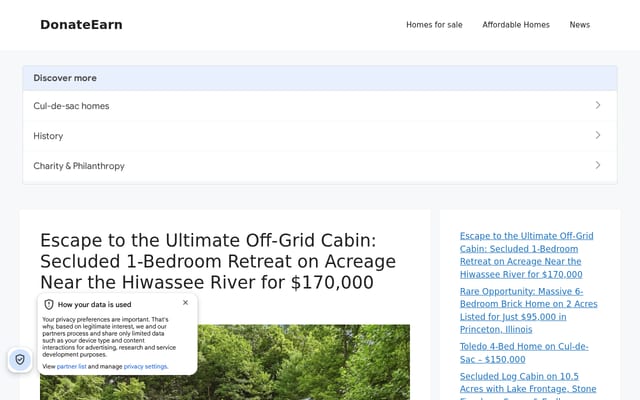Open Toledo 4-Bed Home link
The height and width of the screenshot is (400, 640).
click(x=524, y=353)
